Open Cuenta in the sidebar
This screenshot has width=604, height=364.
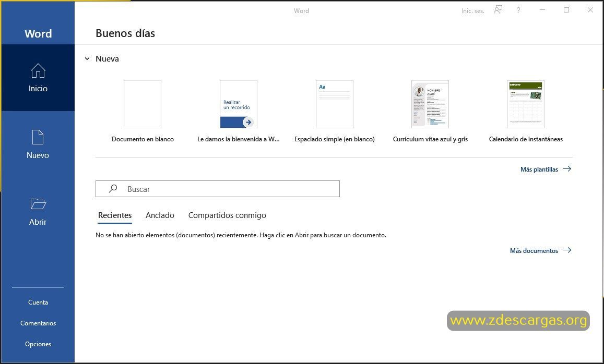tap(38, 302)
